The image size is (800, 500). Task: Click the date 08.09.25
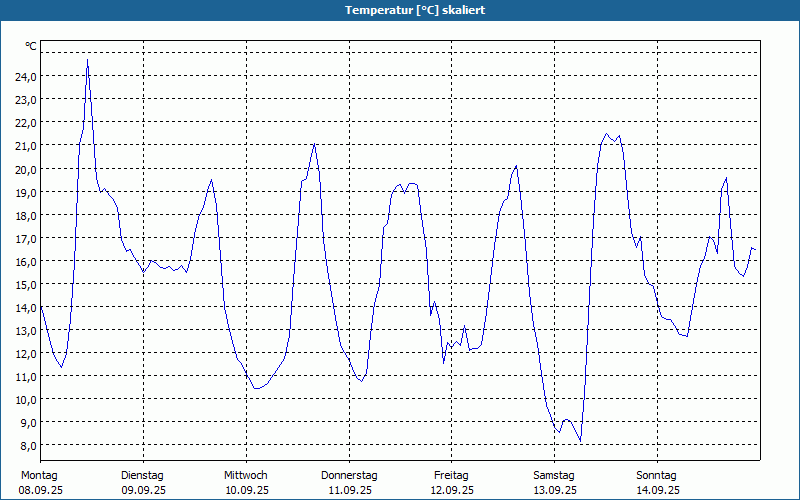(41, 490)
